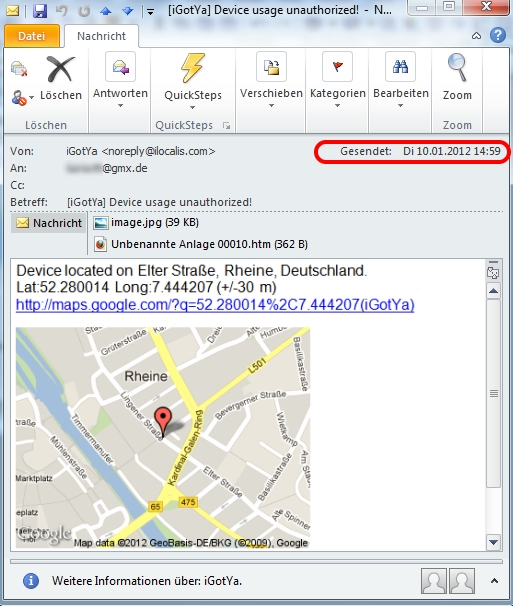Open the Junk email dropdown
The image size is (513, 606).
23,97
